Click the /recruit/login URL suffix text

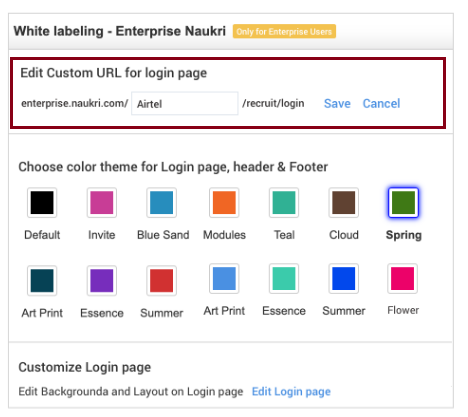coord(273,103)
